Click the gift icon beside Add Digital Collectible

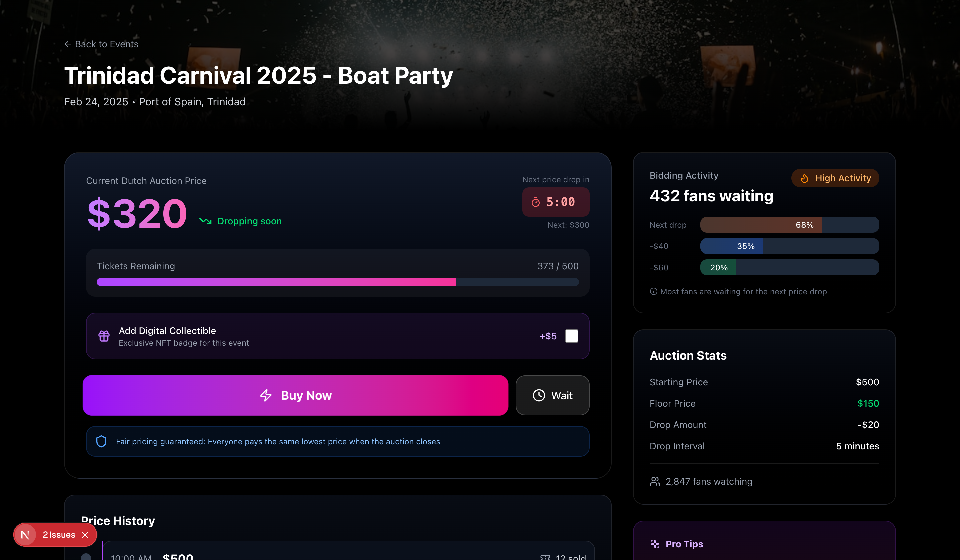pos(104,336)
